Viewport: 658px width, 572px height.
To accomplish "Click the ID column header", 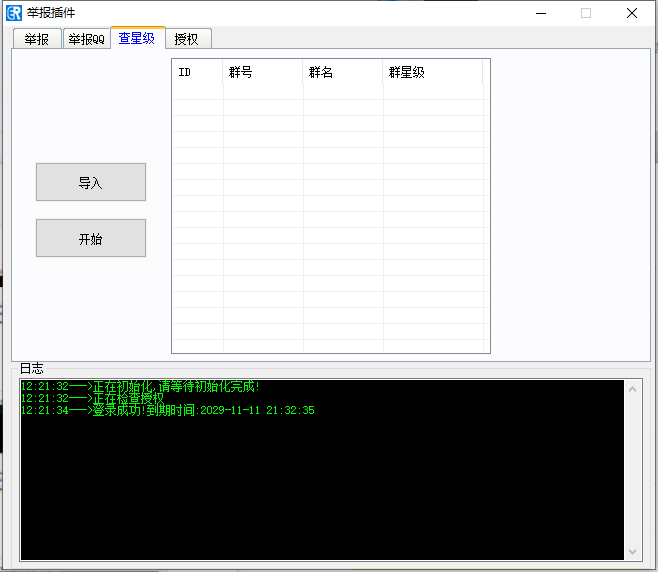I will (x=197, y=72).
